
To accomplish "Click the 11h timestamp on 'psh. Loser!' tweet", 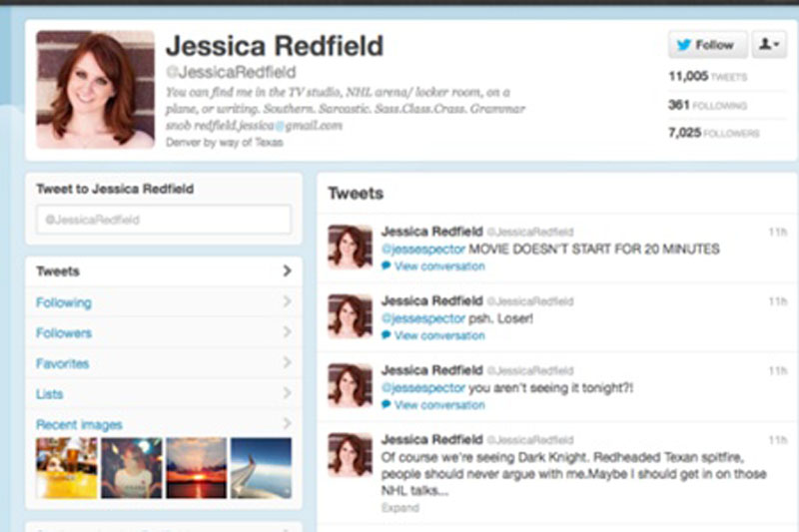I will click(778, 301).
